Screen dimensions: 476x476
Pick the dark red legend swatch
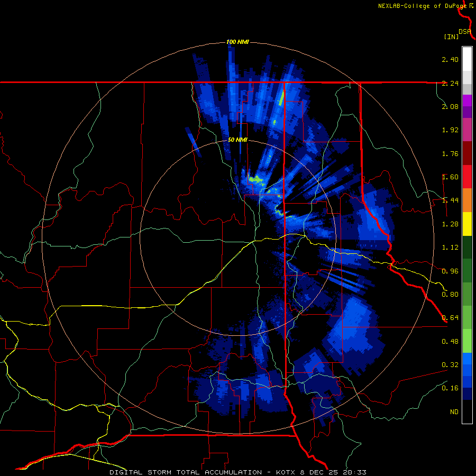pos(467,153)
